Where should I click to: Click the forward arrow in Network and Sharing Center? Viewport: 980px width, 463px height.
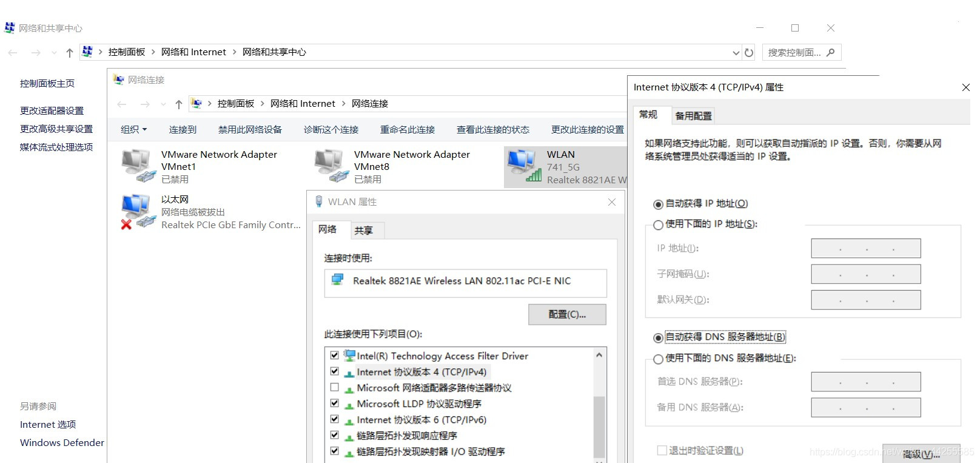point(36,53)
